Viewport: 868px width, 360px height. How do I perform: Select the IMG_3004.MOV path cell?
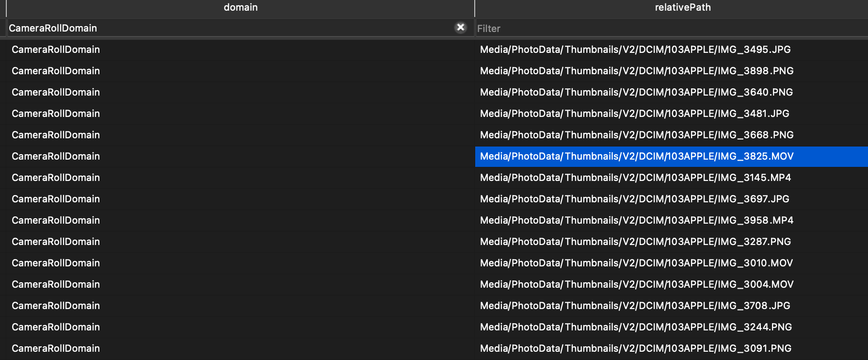coord(637,284)
